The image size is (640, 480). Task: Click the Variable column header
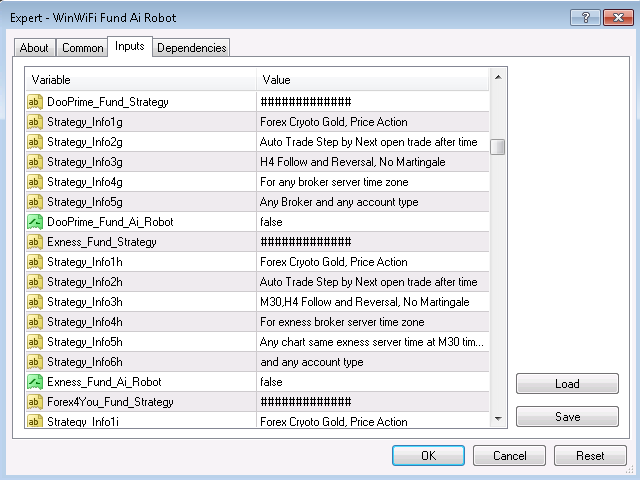[x=141, y=80]
